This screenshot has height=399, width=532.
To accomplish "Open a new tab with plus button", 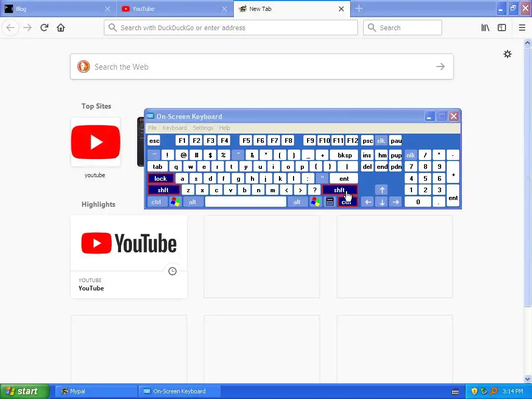I will coord(359,8).
